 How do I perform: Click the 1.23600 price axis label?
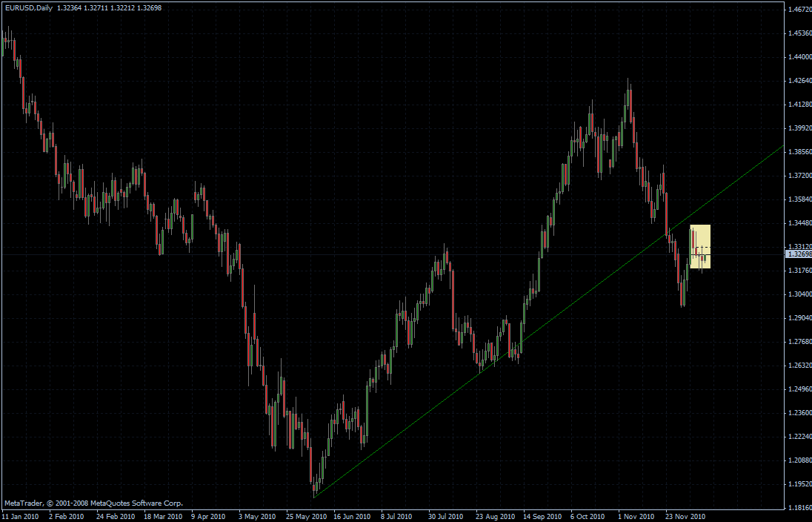click(x=800, y=412)
